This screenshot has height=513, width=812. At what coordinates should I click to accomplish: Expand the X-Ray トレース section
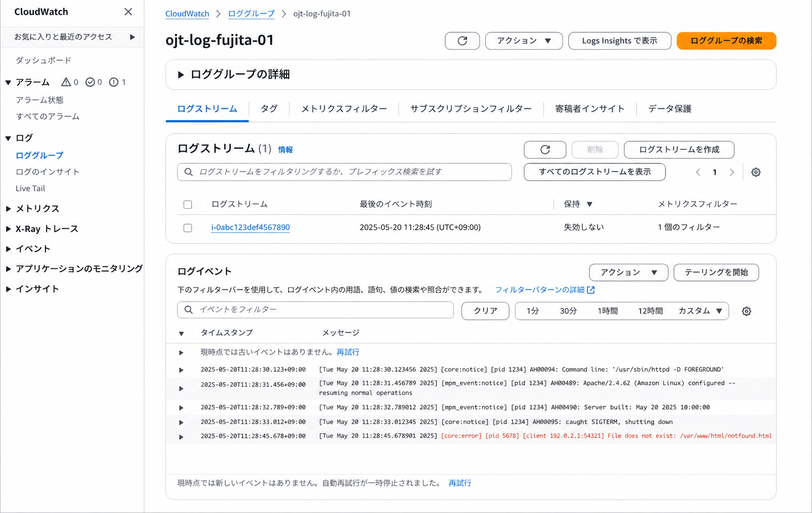[8, 229]
